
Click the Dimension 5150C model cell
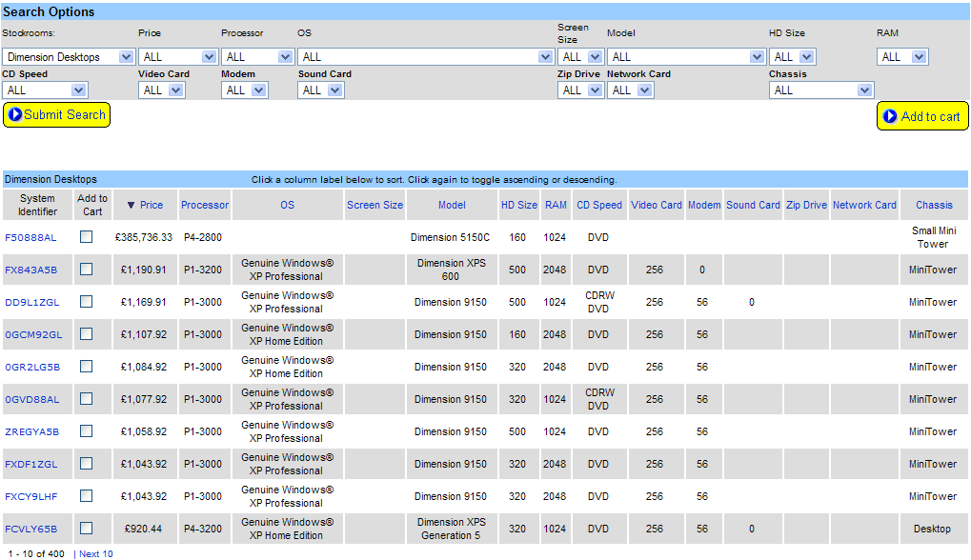tap(450, 237)
